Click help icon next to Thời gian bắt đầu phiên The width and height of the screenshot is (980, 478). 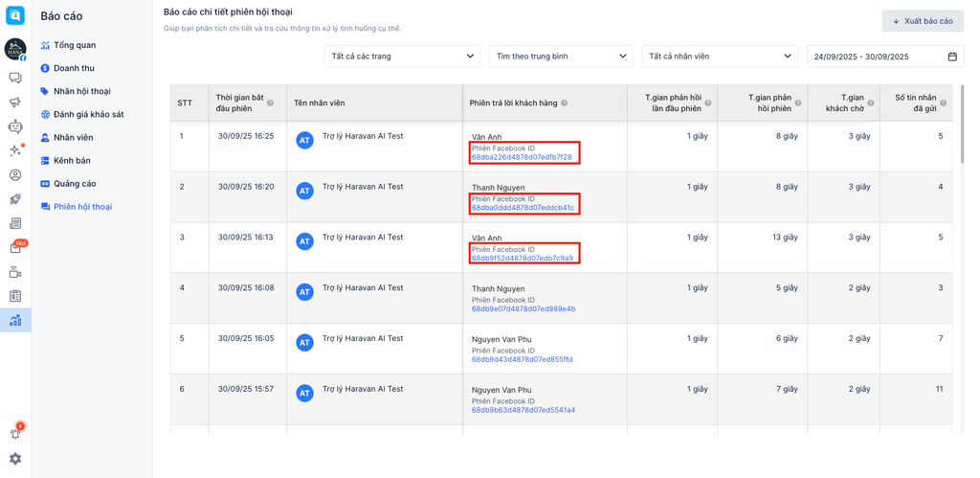pos(271,103)
